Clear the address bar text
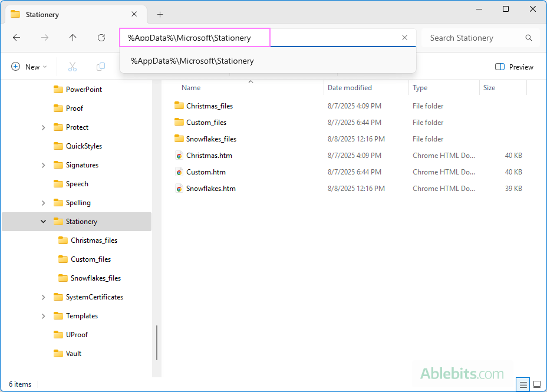The image size is (547, 392). [405, 38]
